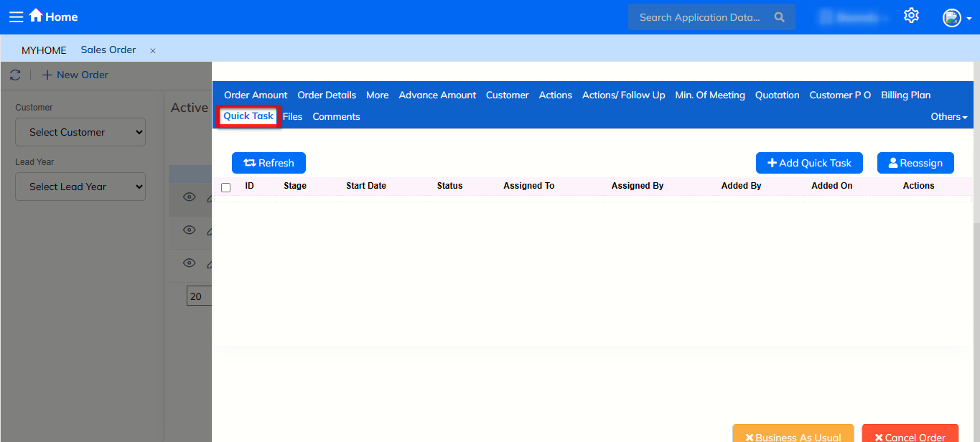Click the blue Refresh button
This screenshot has height=442, width=980.
coord(269,163)
